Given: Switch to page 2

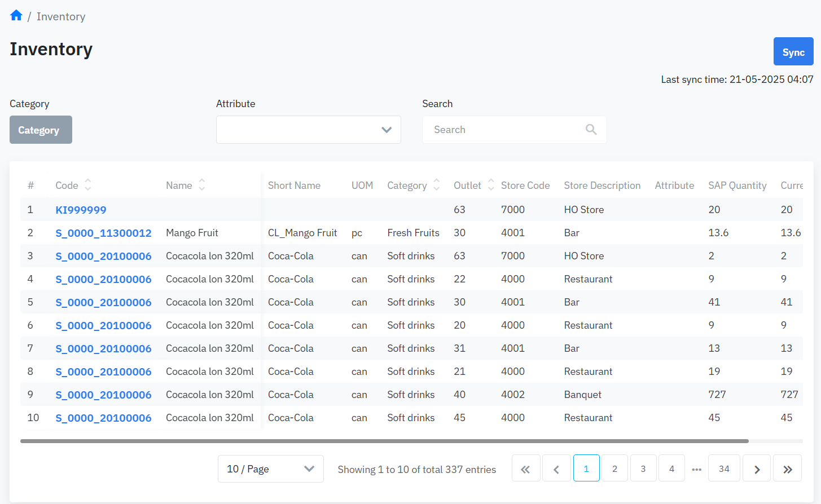Looking at the screenshot, I should [614, 469].
